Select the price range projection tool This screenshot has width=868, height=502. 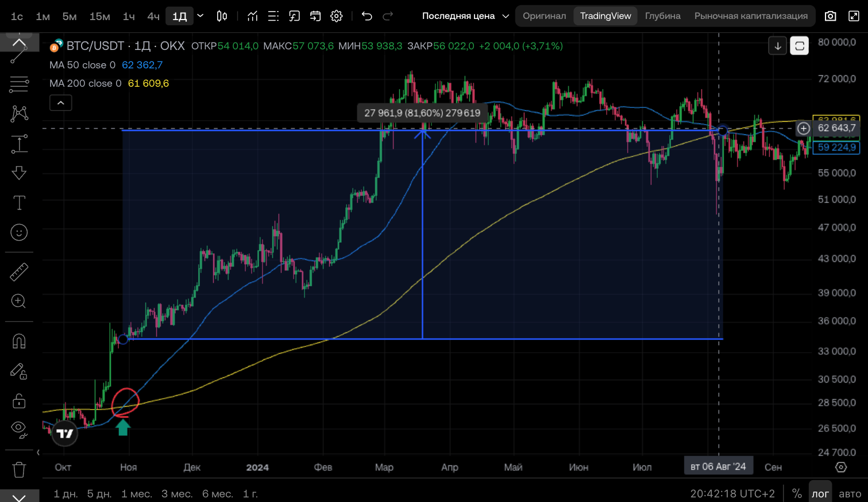click(19, 144)
